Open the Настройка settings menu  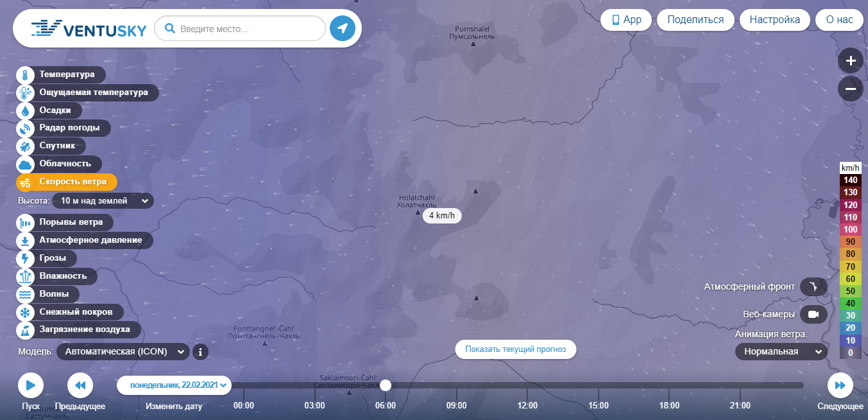tap(775, 19)
